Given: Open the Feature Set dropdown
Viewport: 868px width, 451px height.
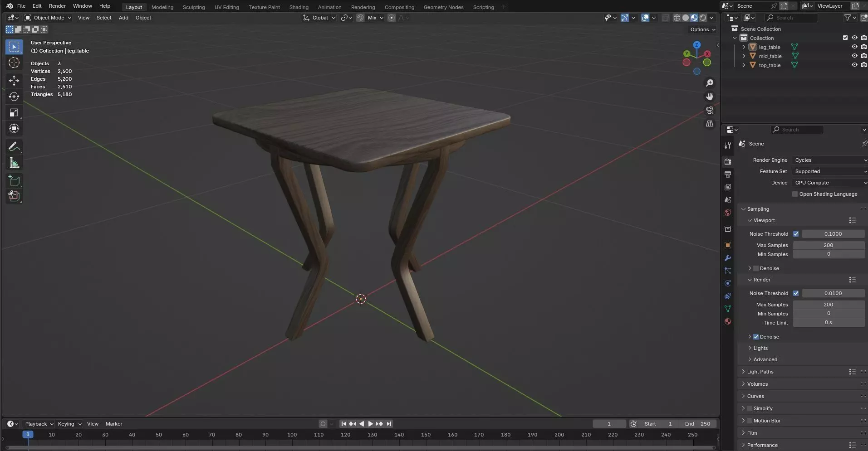Looking at the screenshot, I should (x=830, y=171).
